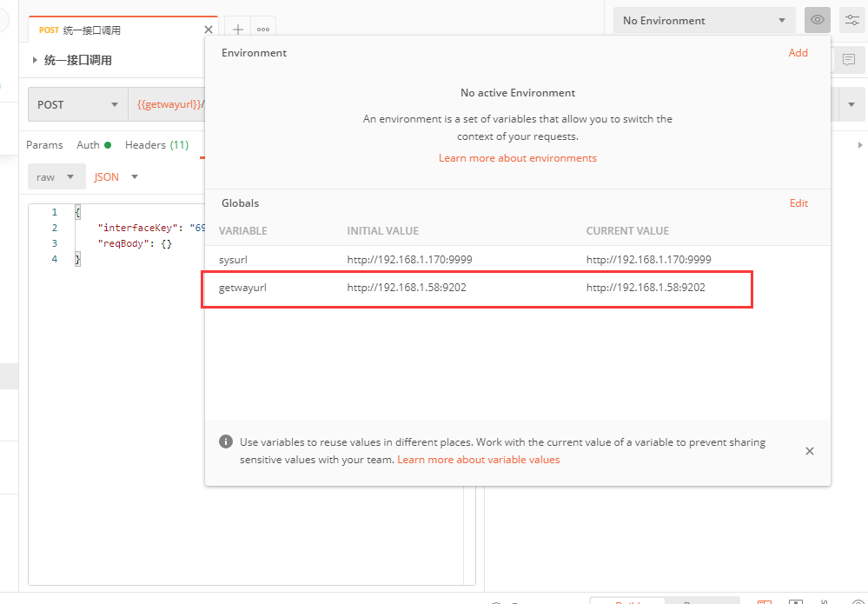Click the sysurl variable name

(233, 260)
